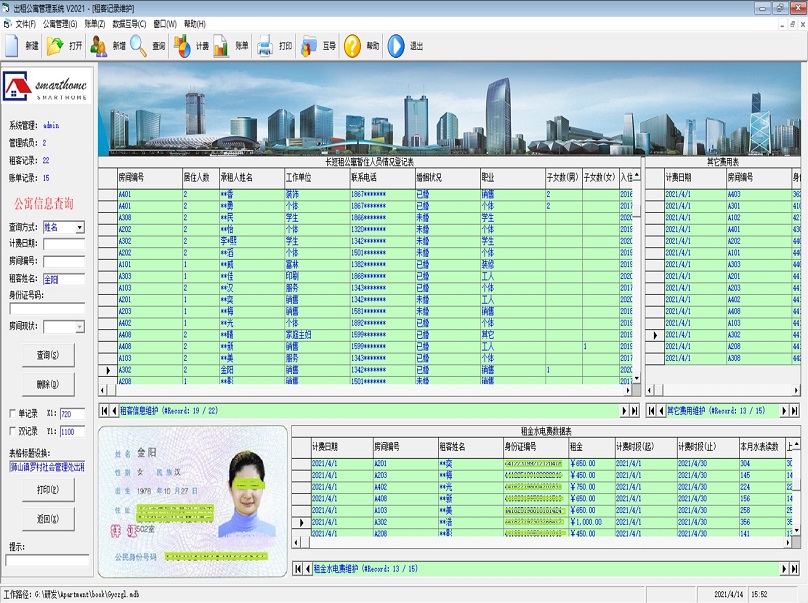808x603 pixels.
Task: Click the 本月水表读数 column header
Action: (762, 447)
